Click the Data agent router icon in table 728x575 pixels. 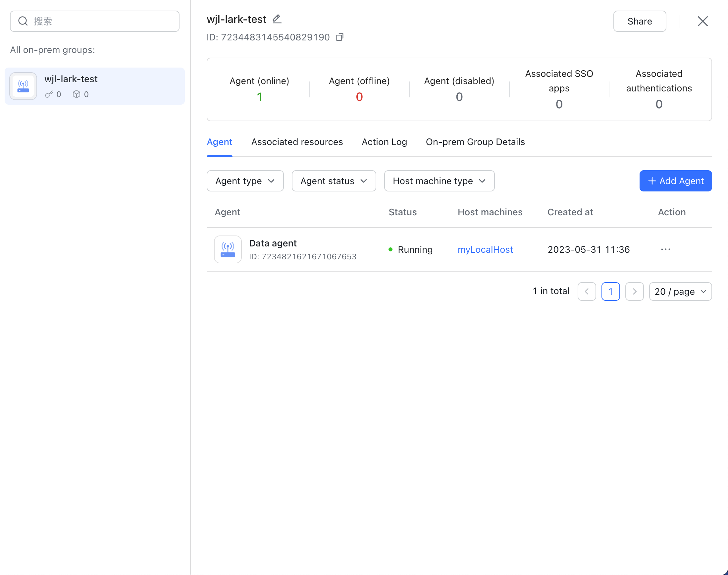(x=228, y=249)
